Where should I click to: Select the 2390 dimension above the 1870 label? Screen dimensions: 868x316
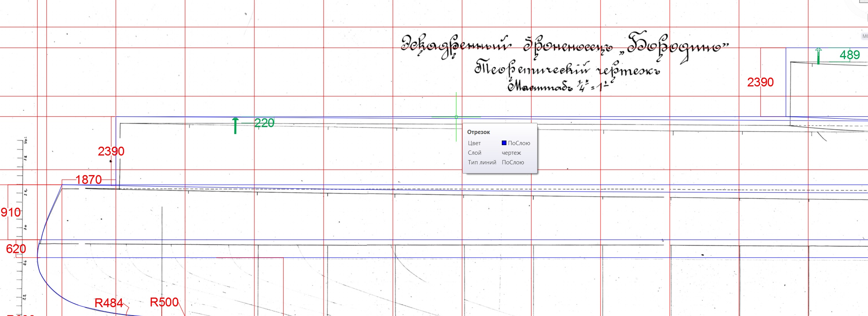[x=111, y=151]
